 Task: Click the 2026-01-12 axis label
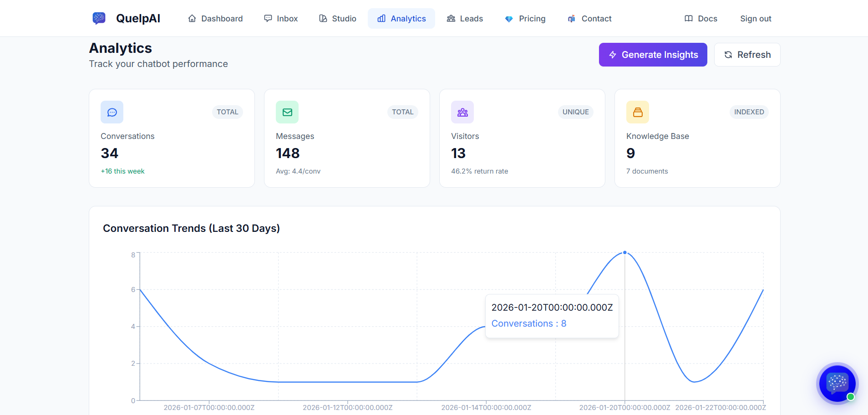tap(348, 408)
